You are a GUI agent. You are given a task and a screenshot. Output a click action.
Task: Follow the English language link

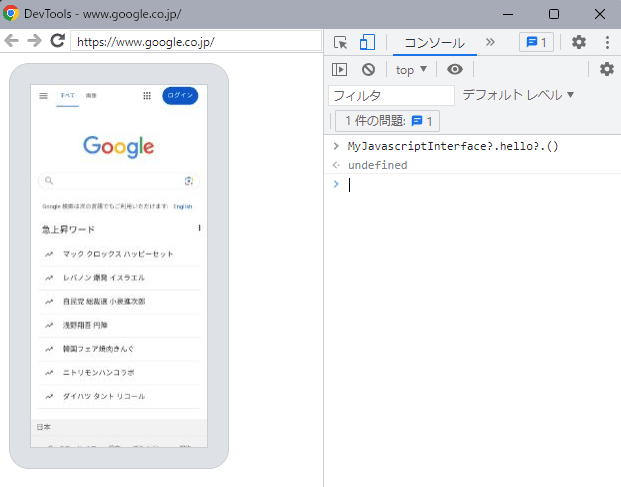coord(183,206)
